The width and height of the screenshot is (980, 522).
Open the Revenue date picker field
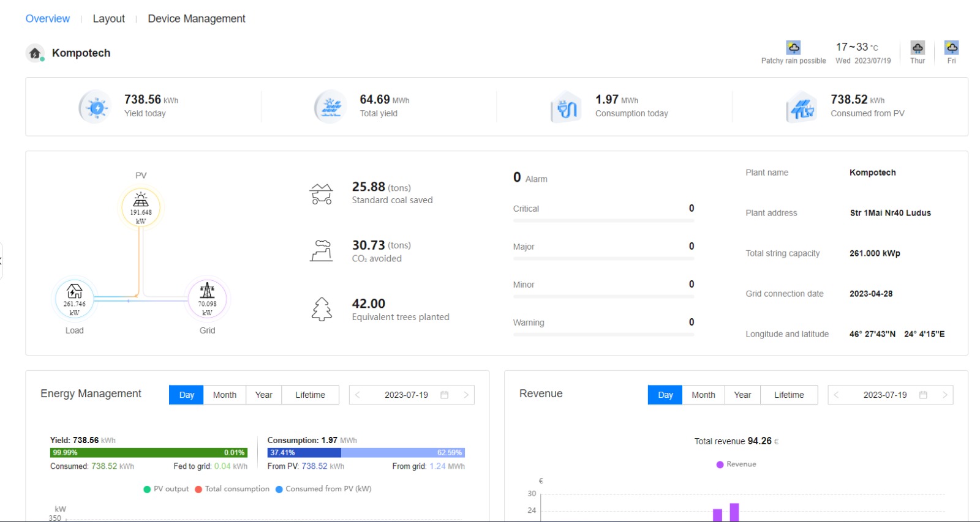tap(884, 395)
